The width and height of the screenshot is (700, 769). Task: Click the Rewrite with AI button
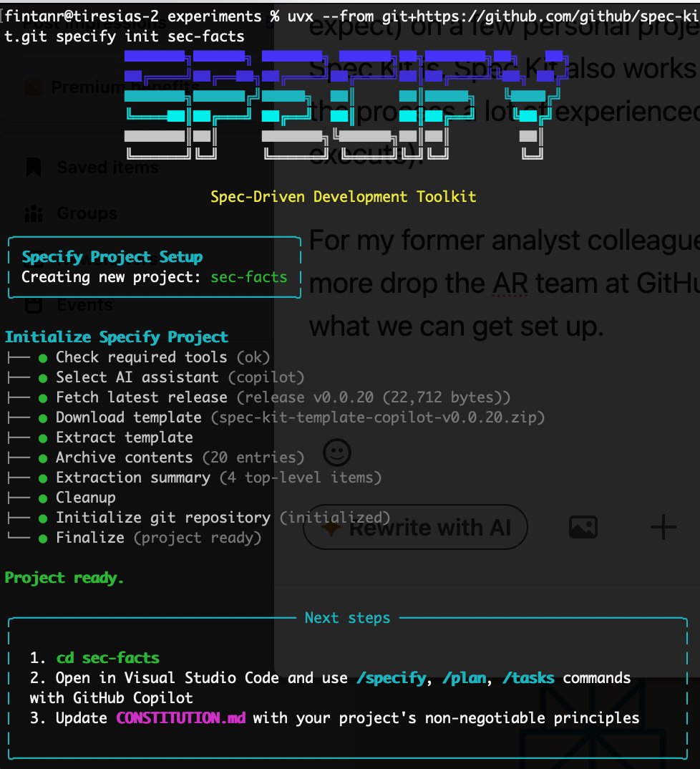[416, 528]
